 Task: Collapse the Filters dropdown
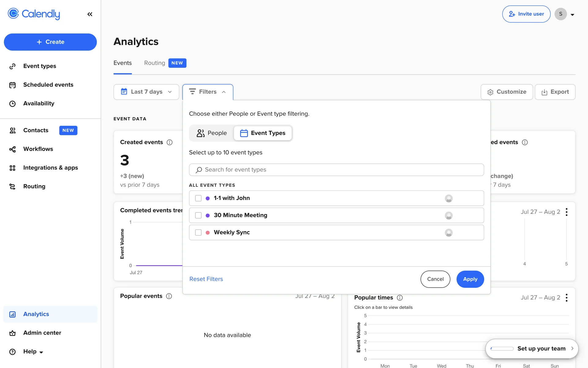click(x=208, y=92)
